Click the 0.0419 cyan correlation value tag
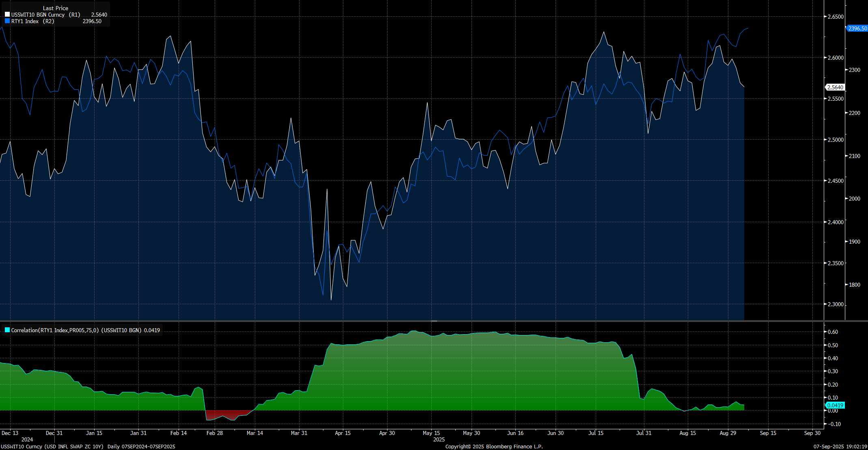868x450 pixels. point(835,405)
